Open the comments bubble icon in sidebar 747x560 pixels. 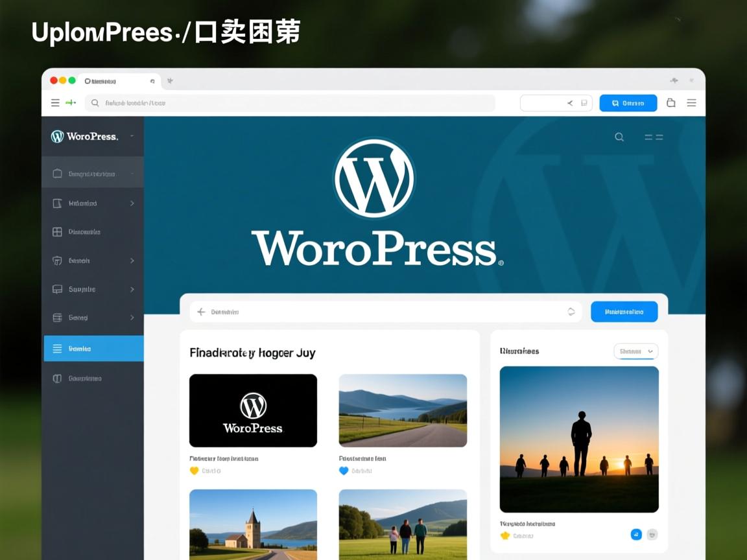tap(56, 289)
